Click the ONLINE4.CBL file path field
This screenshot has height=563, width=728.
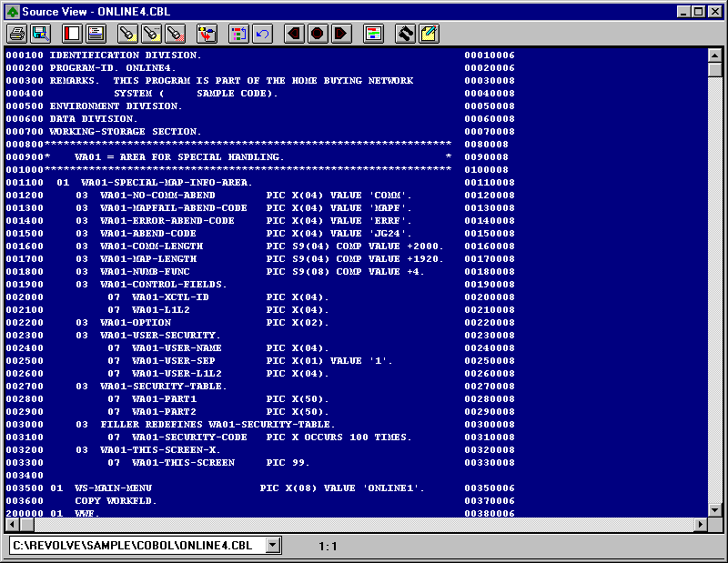tap(136, 545)
